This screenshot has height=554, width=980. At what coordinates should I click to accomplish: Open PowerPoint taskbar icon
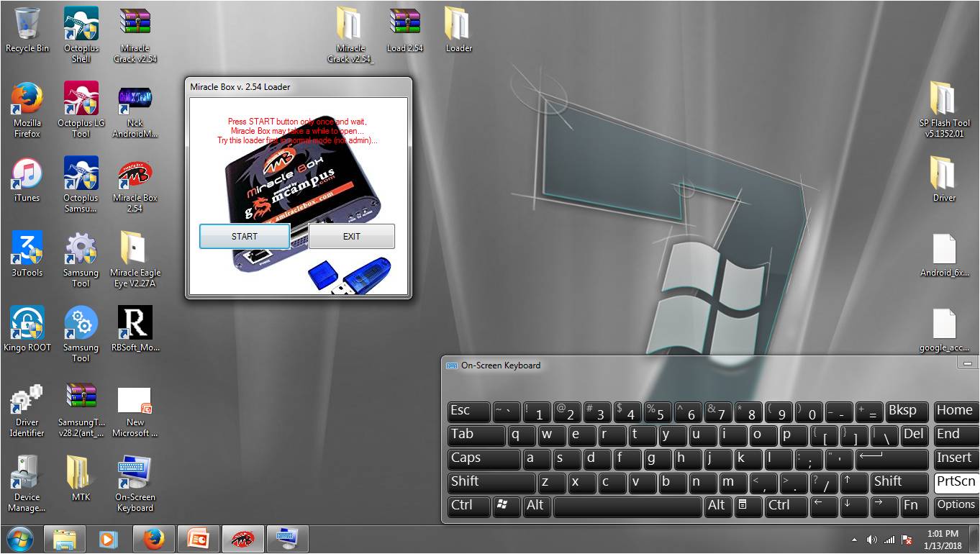pos(197,539)
